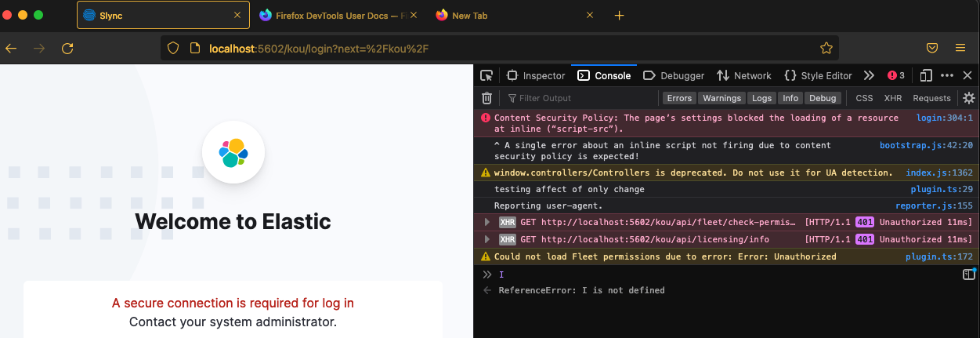This screenshot has height=338, width=980.
Task: Toggle the Debug filter
Action: tap(823, 98)
